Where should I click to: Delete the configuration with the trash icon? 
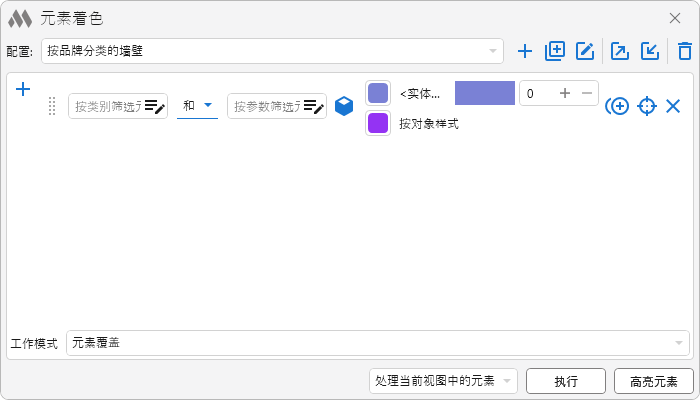point(684,52)
